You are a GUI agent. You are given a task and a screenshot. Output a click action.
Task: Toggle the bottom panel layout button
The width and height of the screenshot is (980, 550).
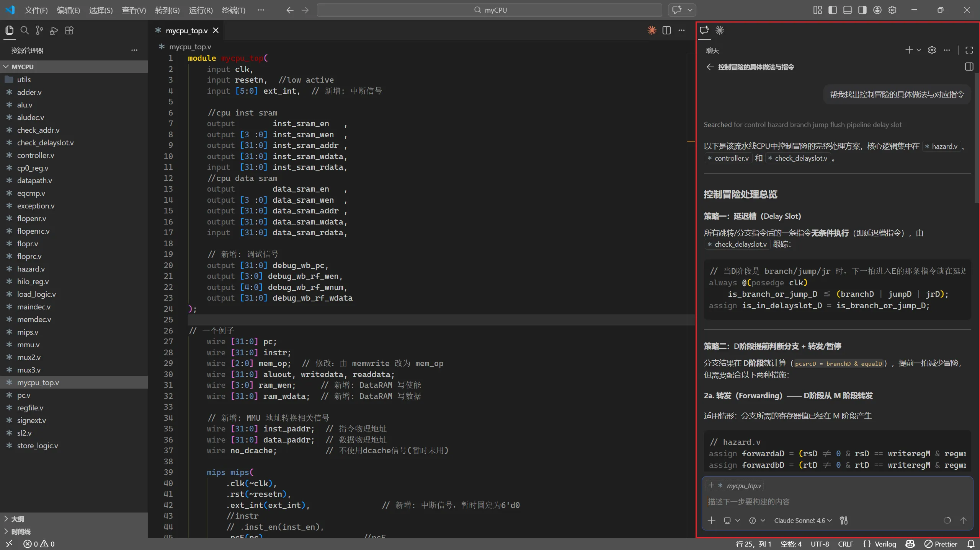(848, 10)
